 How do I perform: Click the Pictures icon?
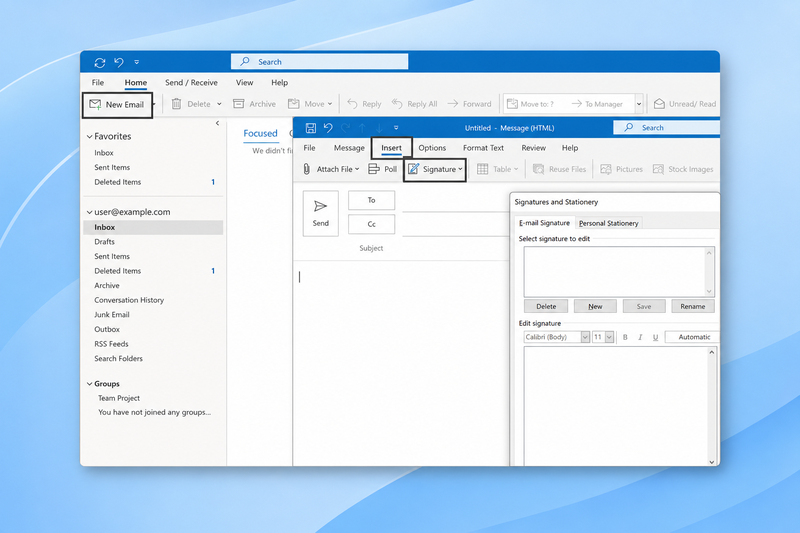pyautogui.click(x=606, y=169)
